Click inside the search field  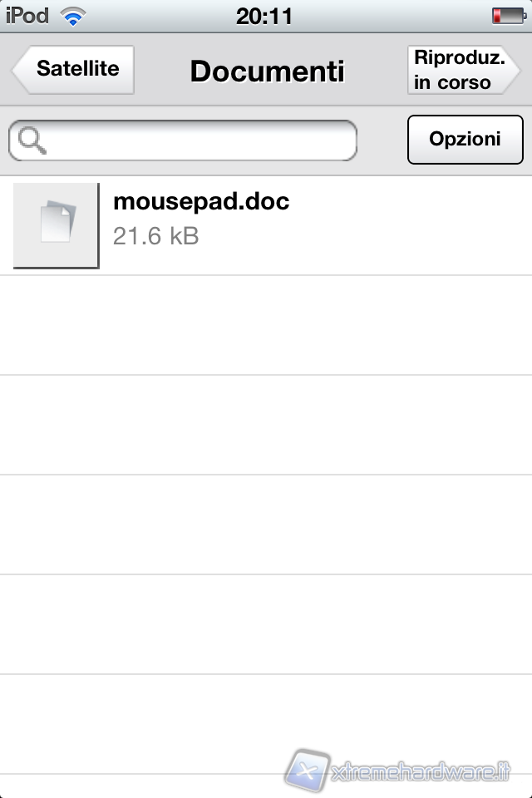(x=183, y=140)
